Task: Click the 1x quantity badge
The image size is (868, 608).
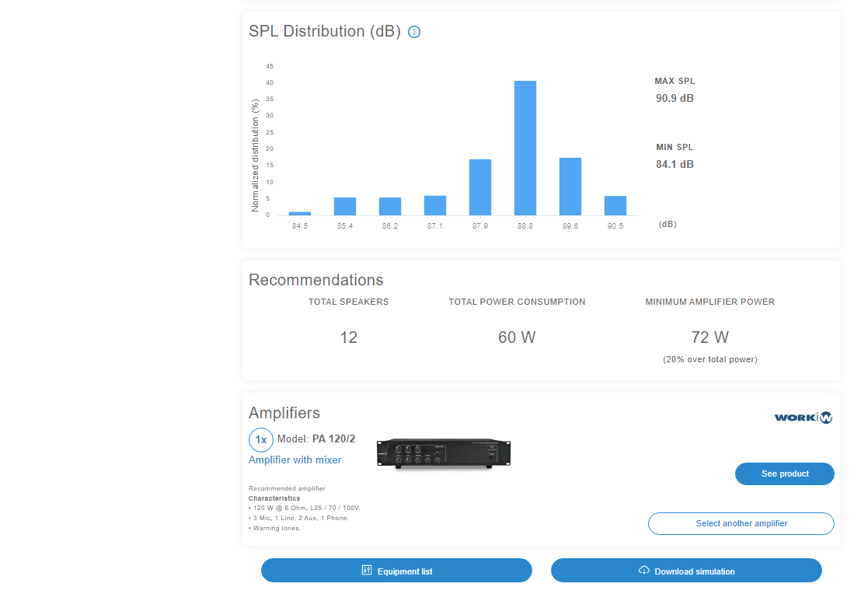Action: pos(261,439)
